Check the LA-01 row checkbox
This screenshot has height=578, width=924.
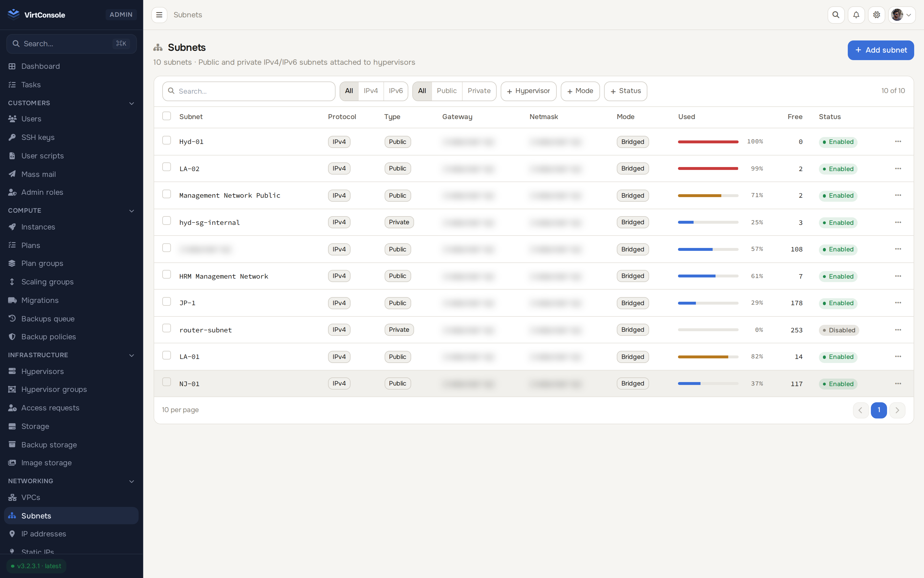click(x=167, y=355)
